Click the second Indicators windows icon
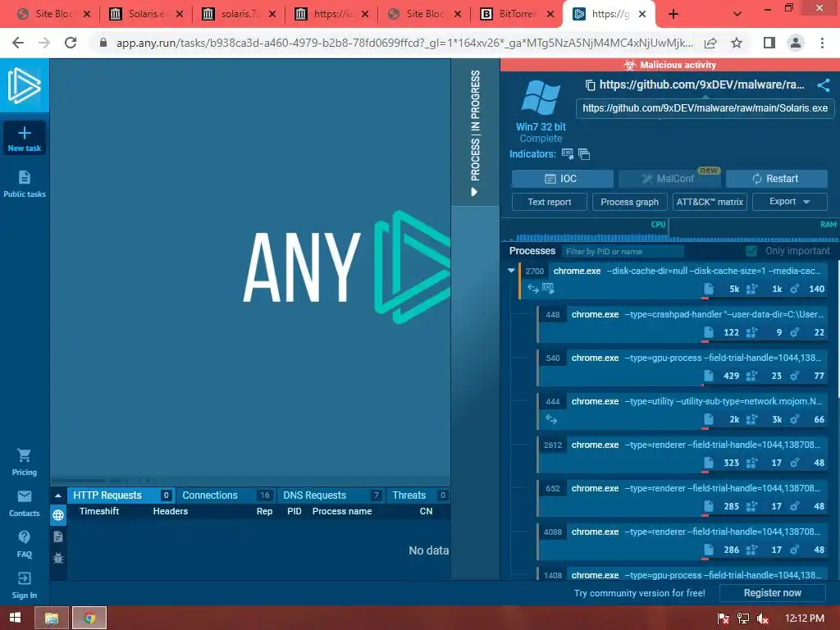Viewport: 840px width, 630px height. coord(584,154)
